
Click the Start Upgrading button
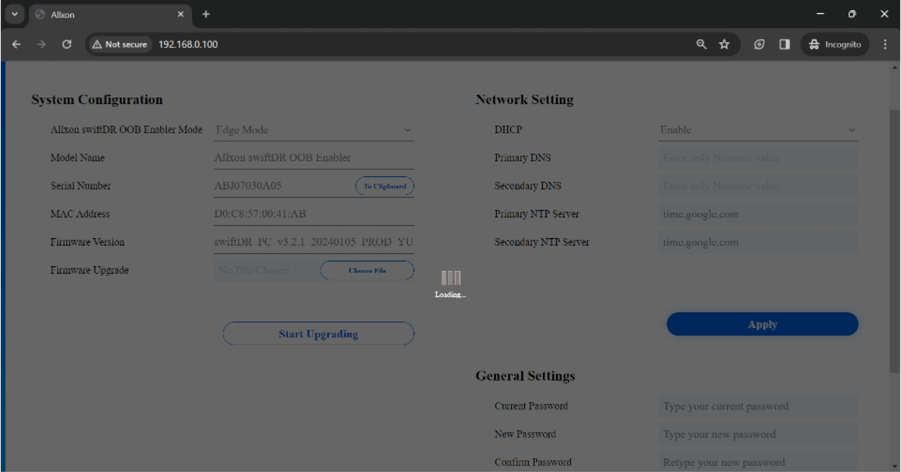[x=318, y=334]
